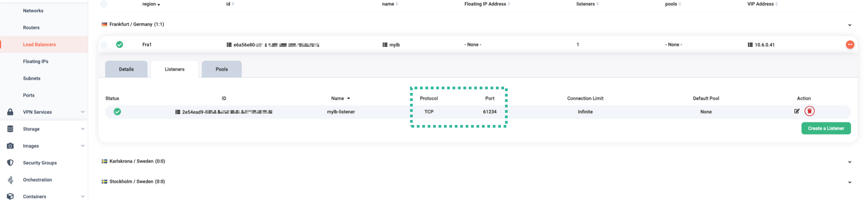Image resolution: width=868 pixels, height=203 pixels.
Task: Click the Orchestration icon
Action: pyautogui.click(x=10, y=180)
